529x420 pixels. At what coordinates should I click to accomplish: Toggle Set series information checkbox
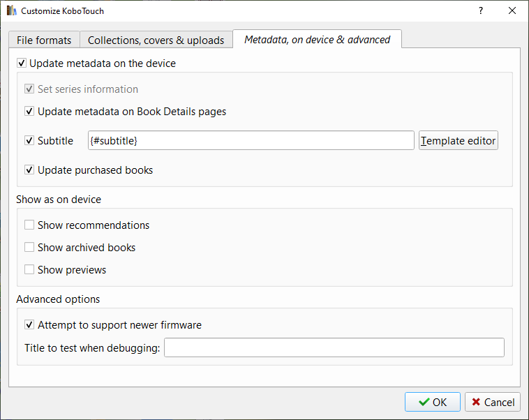[29, 89]
